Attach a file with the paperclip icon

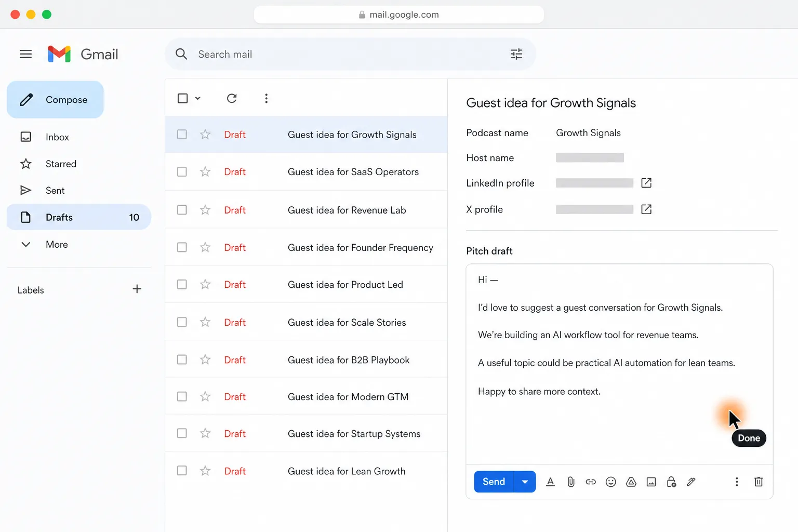click(x=571, y=482)
